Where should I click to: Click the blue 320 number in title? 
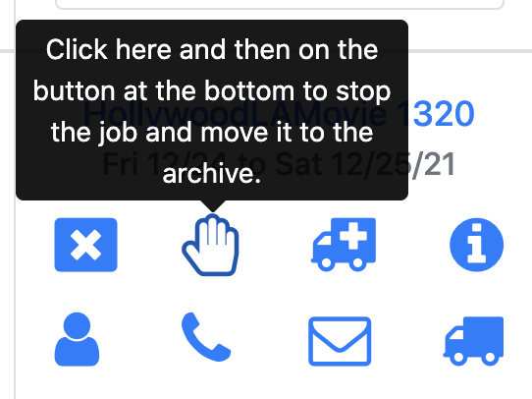(443, 113)
